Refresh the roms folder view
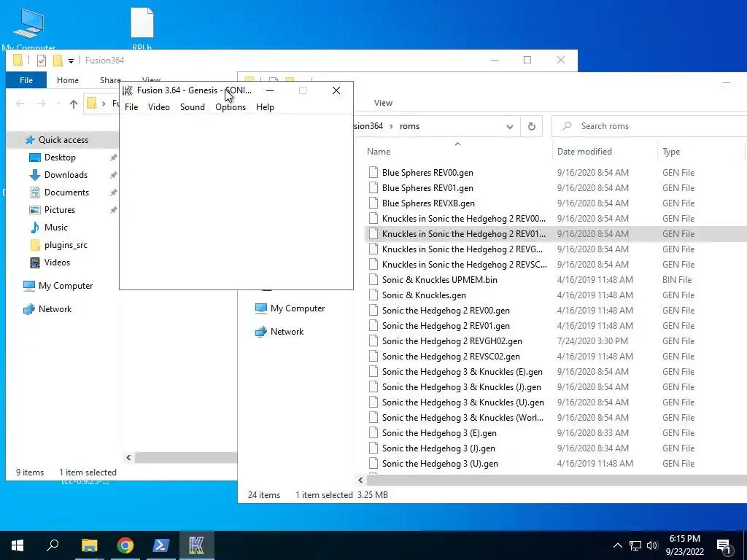The width and height of the screenshot is (747, 560). [532, 126]
